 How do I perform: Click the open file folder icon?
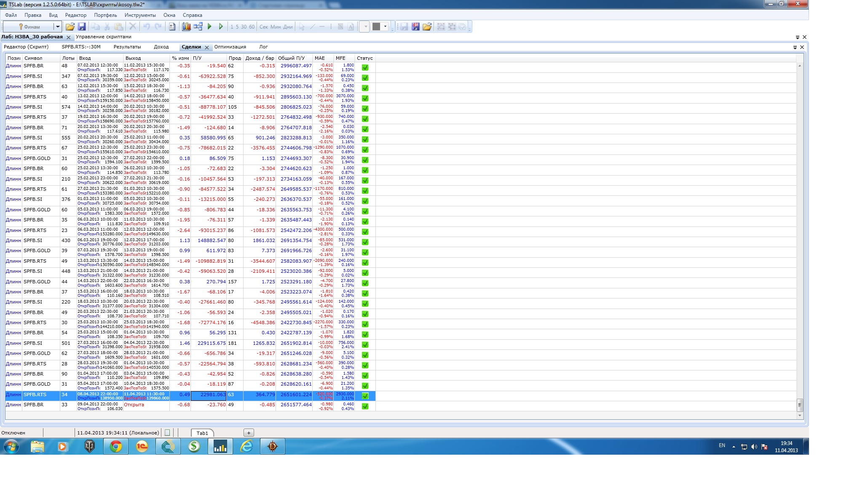(x=70, y=27)
